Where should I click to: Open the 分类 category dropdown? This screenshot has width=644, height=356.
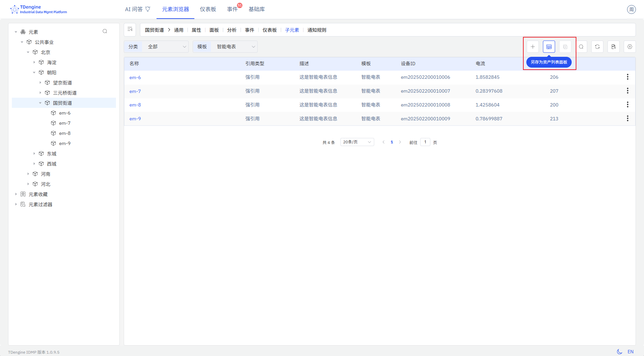[x=167, y=47]
